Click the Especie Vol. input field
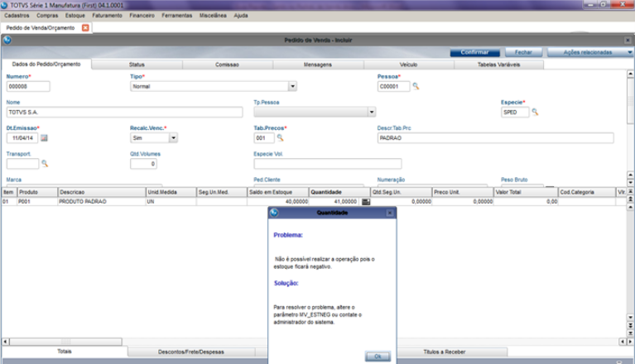This screenshot has width=635, height=364. click(x=328, y=164)
